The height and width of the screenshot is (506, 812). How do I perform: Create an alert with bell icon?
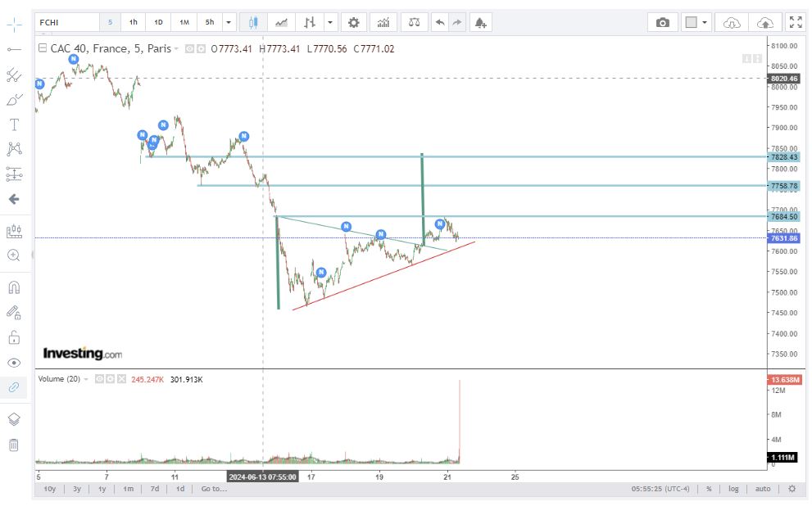[480, 22]
